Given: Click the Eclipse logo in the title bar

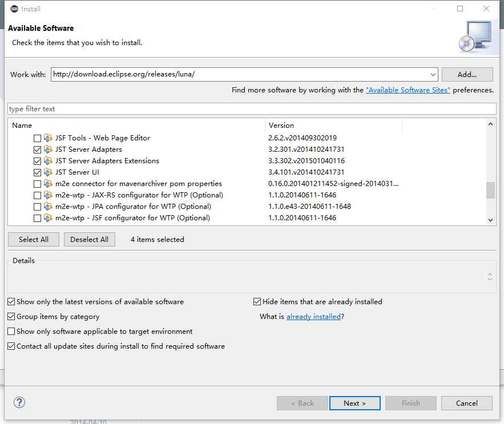Looking at the screenshot, I should 14,9.
